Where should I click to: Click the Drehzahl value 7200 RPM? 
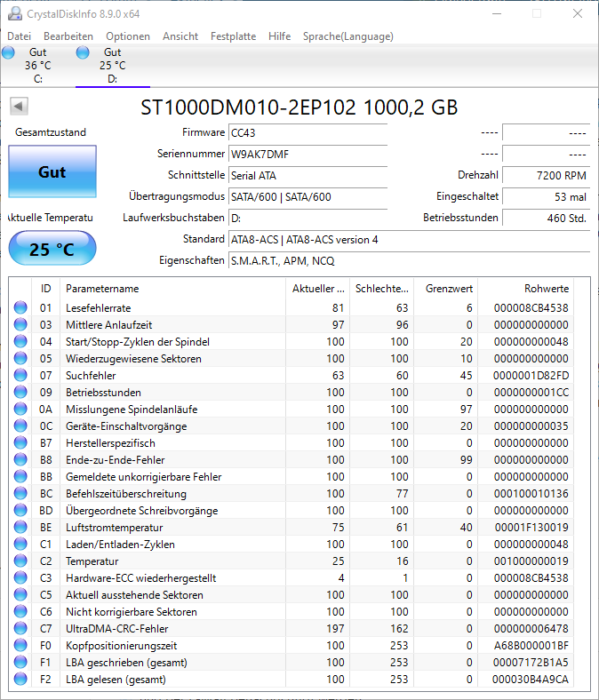click(547, 176)
